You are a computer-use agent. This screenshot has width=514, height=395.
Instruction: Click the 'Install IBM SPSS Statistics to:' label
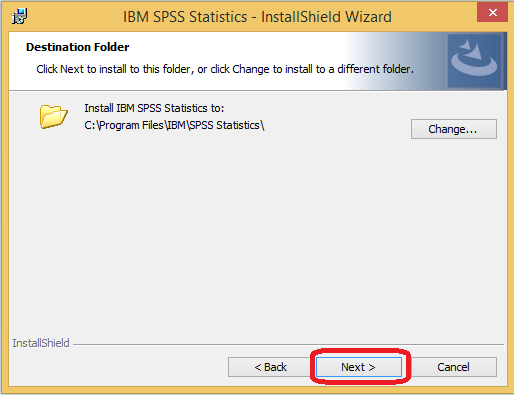[x=154, y=108]
